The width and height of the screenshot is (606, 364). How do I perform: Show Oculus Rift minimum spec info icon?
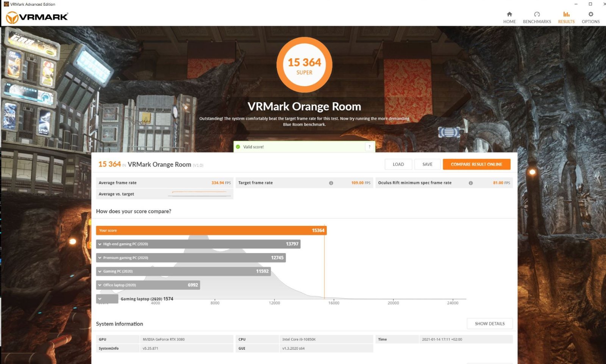pos(471,183)
